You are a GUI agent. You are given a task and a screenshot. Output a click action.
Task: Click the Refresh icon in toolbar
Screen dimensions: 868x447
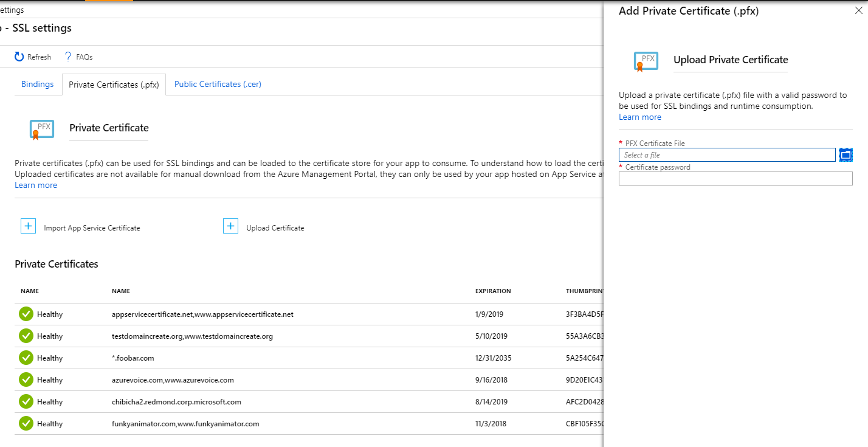(19, 57)
